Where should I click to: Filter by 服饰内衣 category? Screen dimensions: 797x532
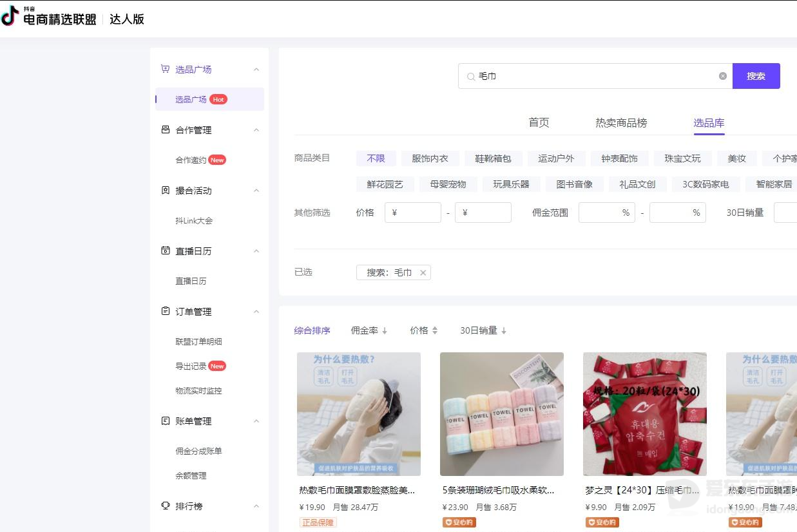click(430, 158)
